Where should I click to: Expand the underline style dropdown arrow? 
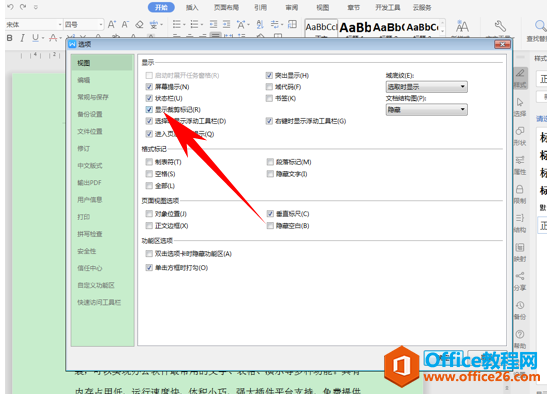43,38
